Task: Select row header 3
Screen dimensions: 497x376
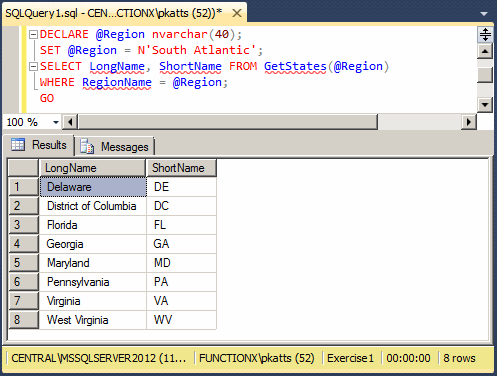Action: [x=23, y=225]
